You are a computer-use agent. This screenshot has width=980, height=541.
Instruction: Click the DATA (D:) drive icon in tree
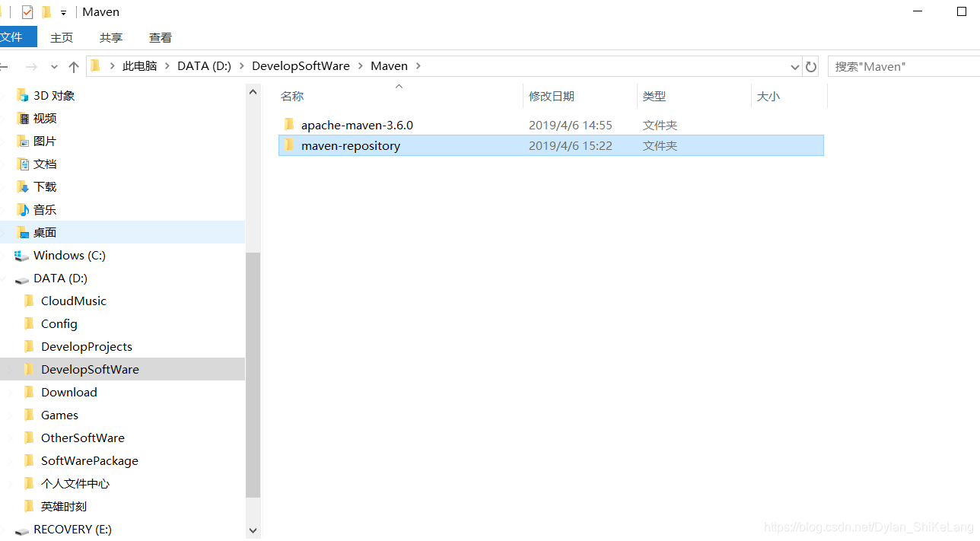[21, 279]
